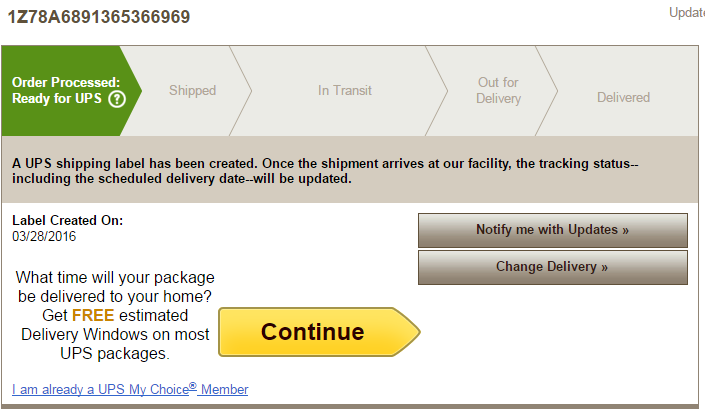Open Notify me with Updates
The image size is (705, 412).
(553, 230)
